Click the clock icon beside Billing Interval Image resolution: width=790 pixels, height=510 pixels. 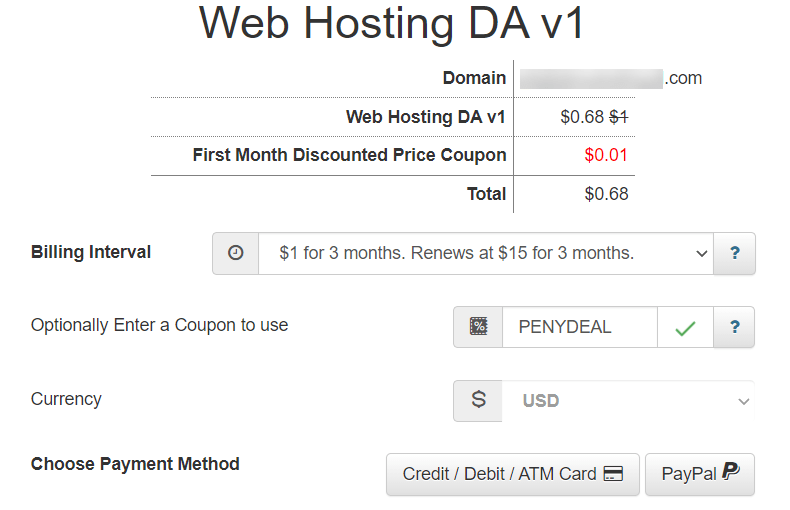click(235, 253)
